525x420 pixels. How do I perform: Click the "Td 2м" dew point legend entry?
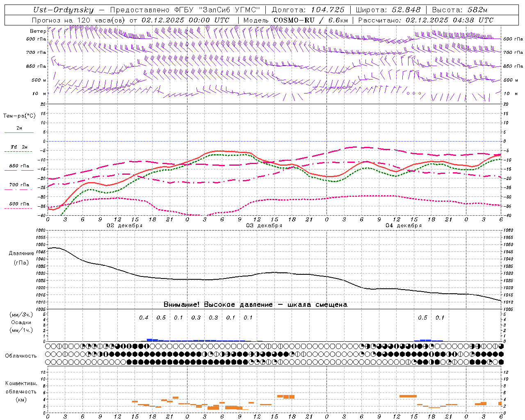tap(19, 147)
